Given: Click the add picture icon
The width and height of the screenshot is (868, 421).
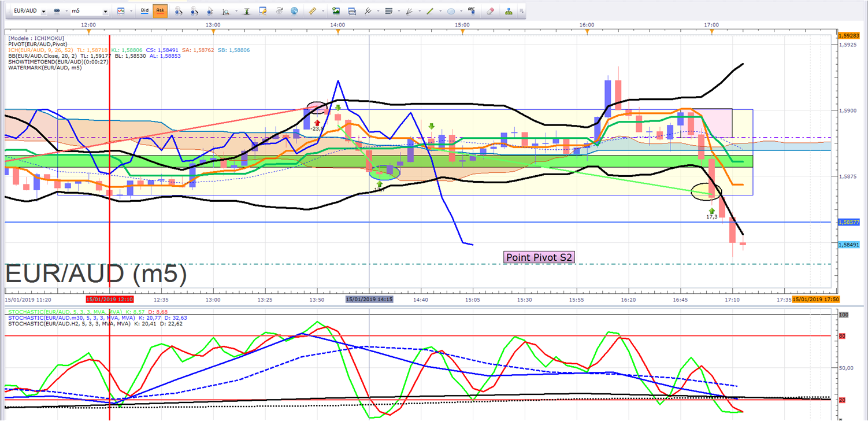Looking at the screenshot, I should (336, 11).
